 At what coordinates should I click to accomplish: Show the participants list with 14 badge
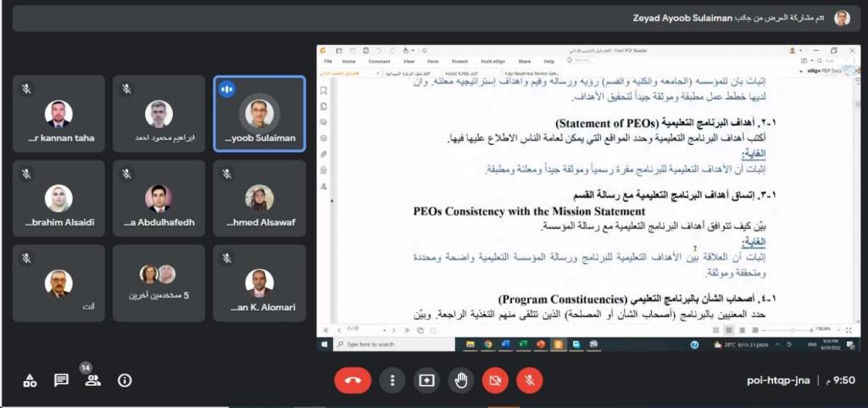(92, 380)
